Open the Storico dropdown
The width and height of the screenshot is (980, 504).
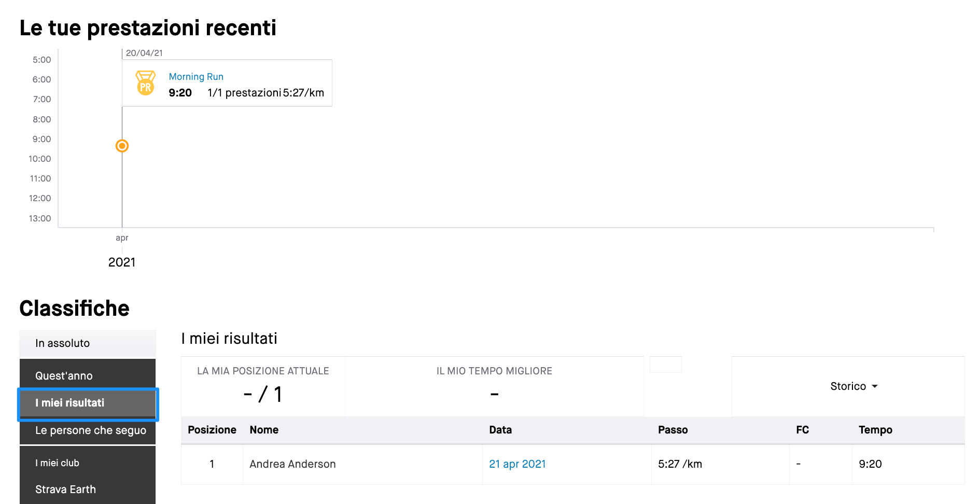853,386
